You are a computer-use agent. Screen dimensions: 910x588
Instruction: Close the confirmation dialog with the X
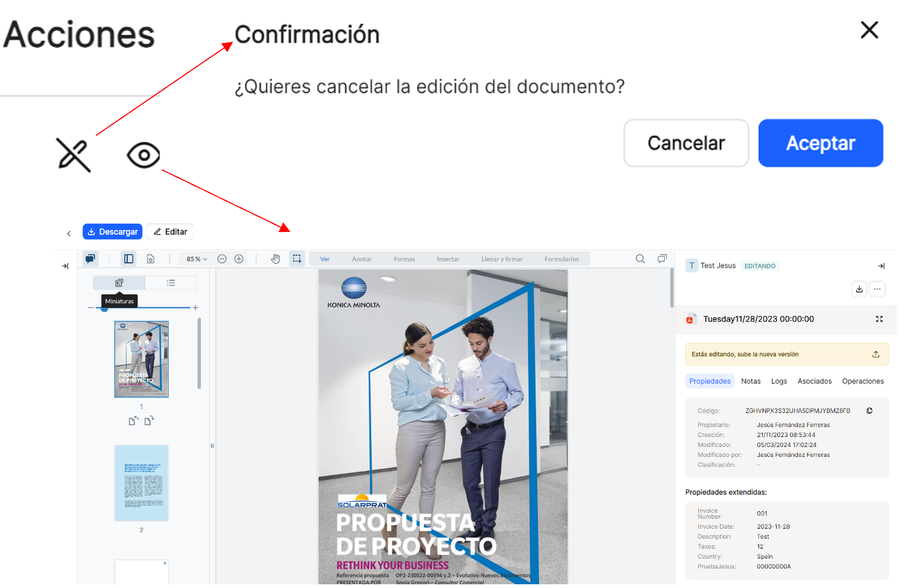tap(869, 30)
